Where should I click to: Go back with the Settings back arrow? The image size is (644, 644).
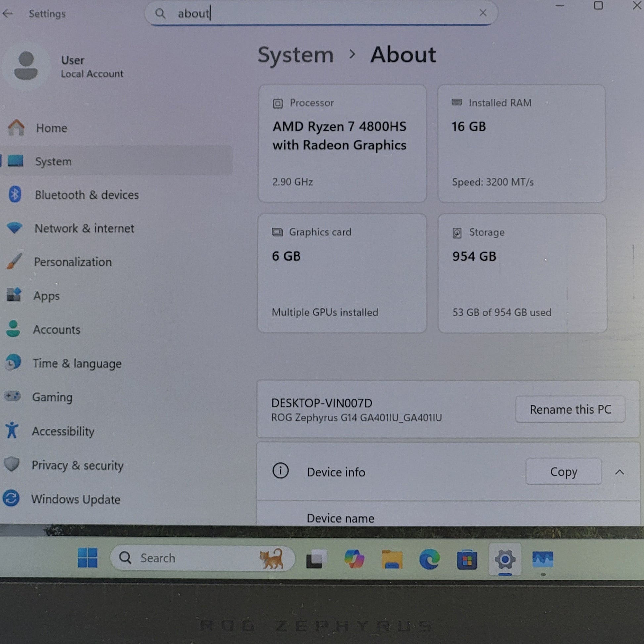[x=7, y=13]
